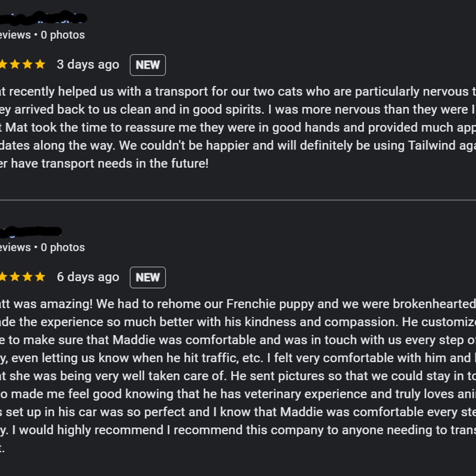Click the "3 days ago" timestamp
476x476 pixels.
pyautogui.click(x=88, y=64)
